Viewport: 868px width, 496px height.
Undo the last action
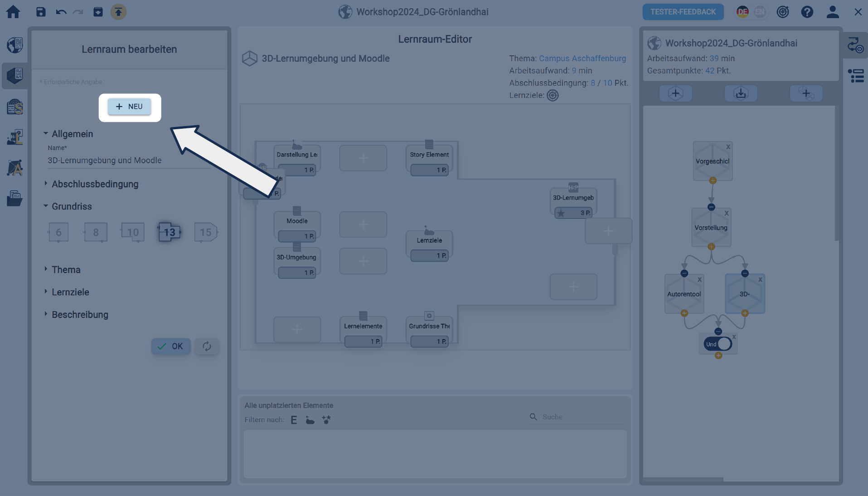(61, 12)
